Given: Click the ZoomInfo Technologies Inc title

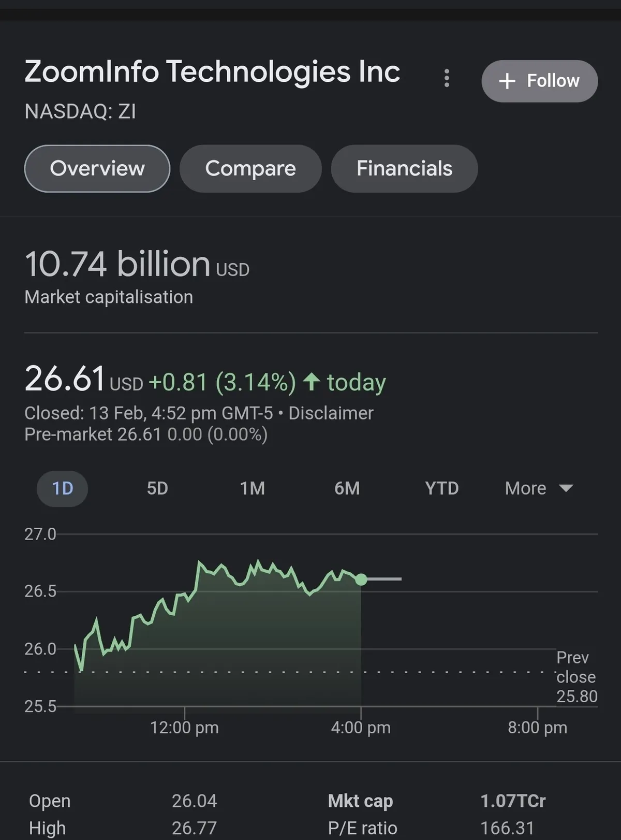Looking at the screenshot, I should tap(212, 71).
